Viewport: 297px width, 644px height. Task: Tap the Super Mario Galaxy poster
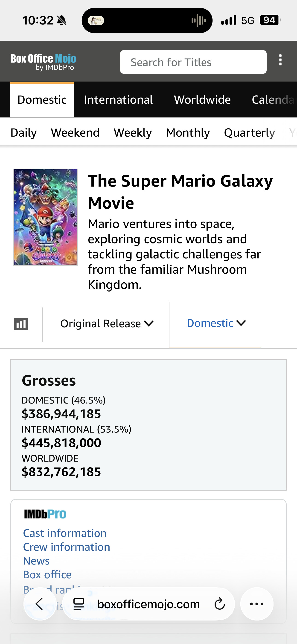click(x=46, y=217)
